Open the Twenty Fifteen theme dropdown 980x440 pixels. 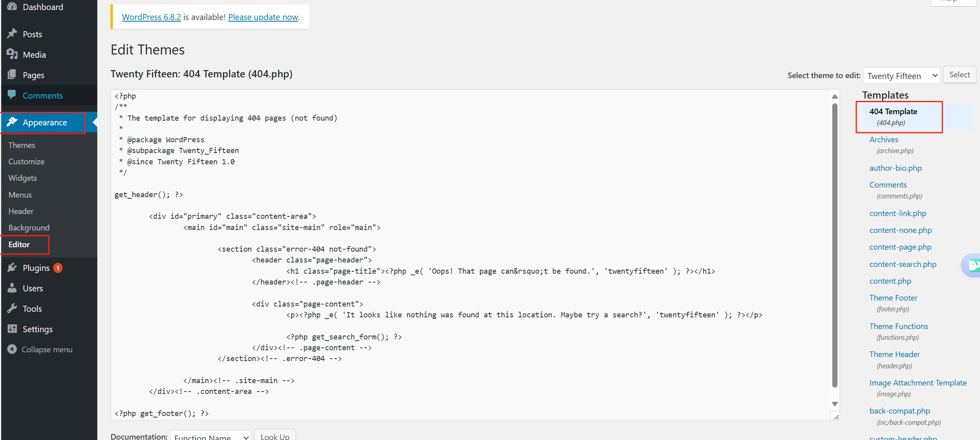902,75
